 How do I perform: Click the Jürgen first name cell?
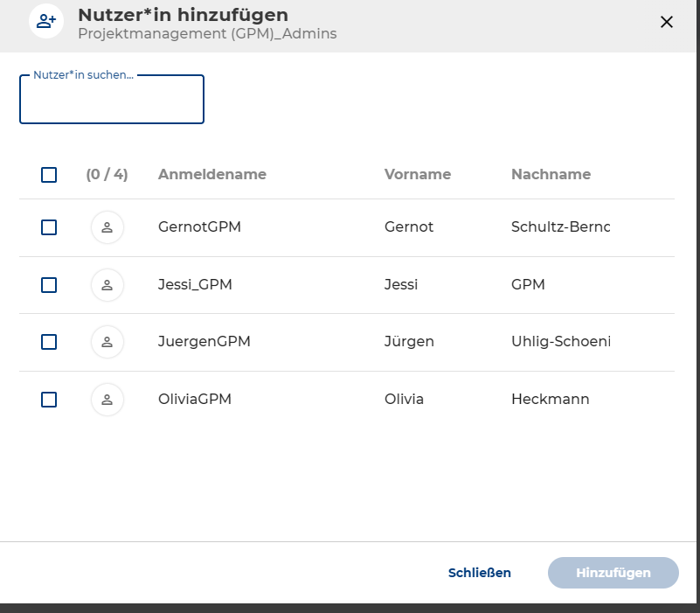pyautogui.click(x=409, y=342)
